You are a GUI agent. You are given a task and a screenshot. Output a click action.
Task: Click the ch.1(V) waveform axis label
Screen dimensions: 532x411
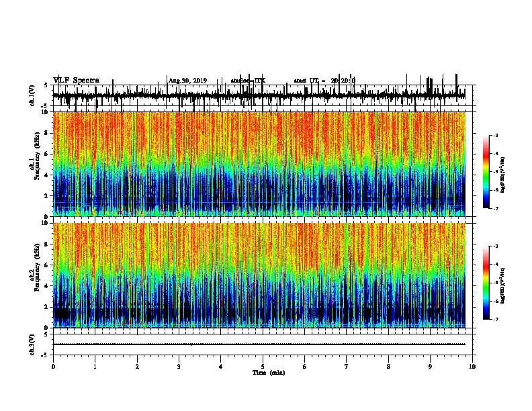click(x=32, y=95)
